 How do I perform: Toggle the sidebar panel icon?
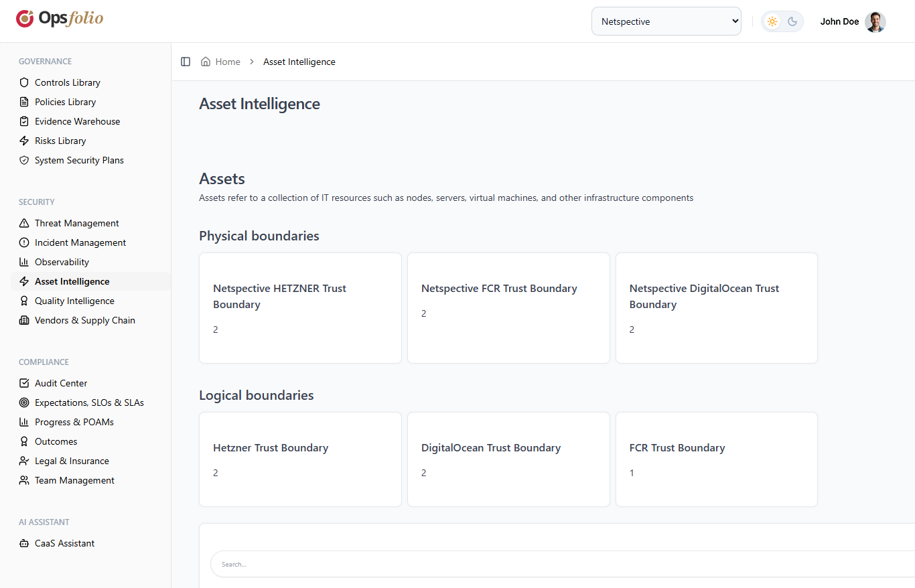pos(186,62)
